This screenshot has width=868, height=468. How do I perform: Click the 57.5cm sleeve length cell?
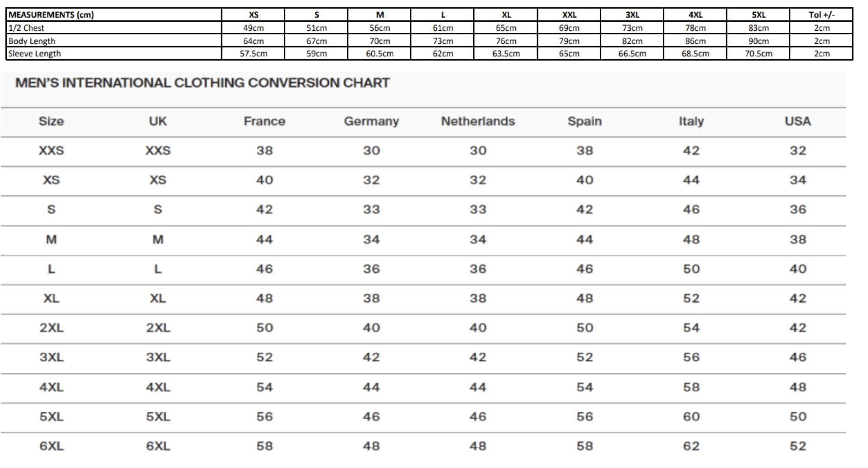tap(253, 54)
